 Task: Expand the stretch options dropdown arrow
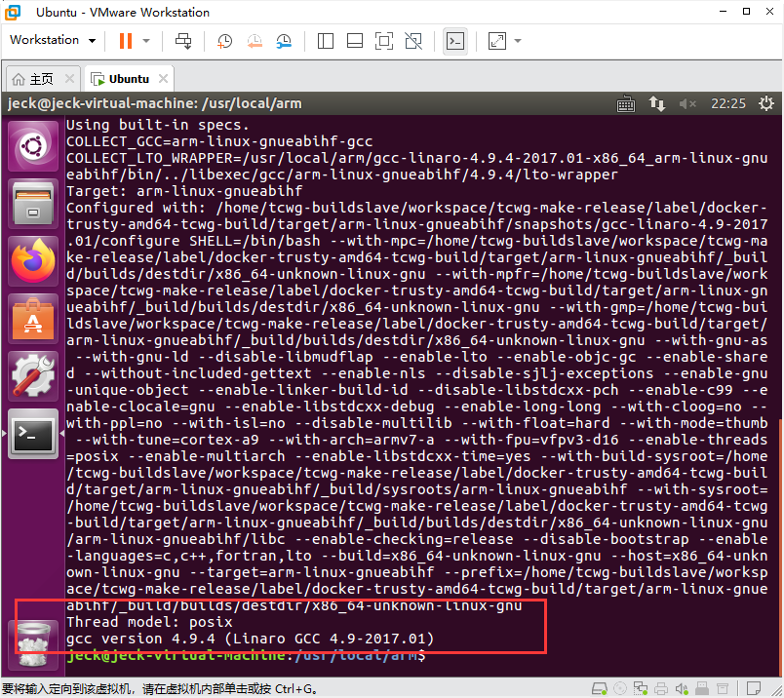coord(518,41)
